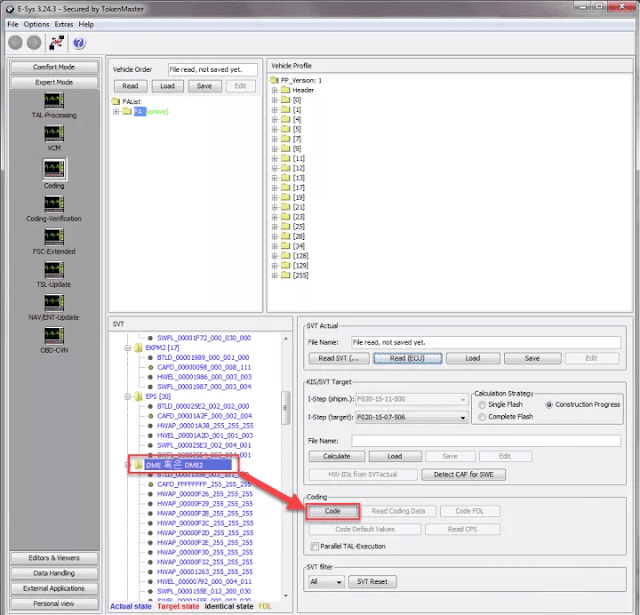This screenshot has width=640, height=615.
Task: Click the back navigation arrow icon
Action: coord(15,42)
